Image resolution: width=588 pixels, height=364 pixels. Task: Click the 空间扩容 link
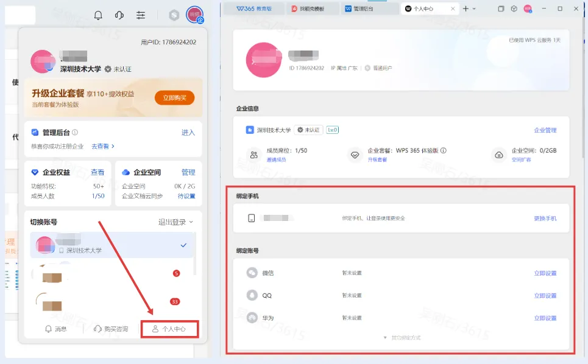[521, 159]
